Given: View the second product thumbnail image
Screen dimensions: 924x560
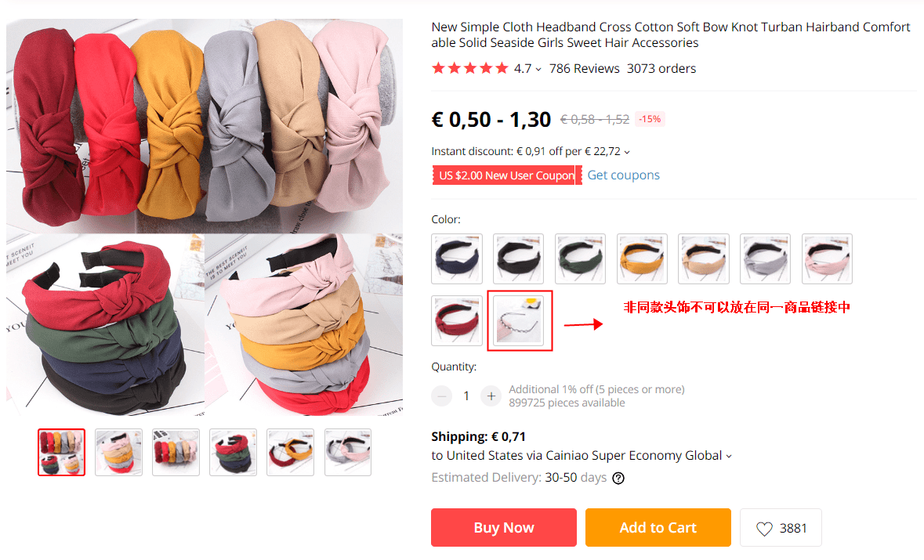Looking at the screenshot, I should click(x=118, y=452).
